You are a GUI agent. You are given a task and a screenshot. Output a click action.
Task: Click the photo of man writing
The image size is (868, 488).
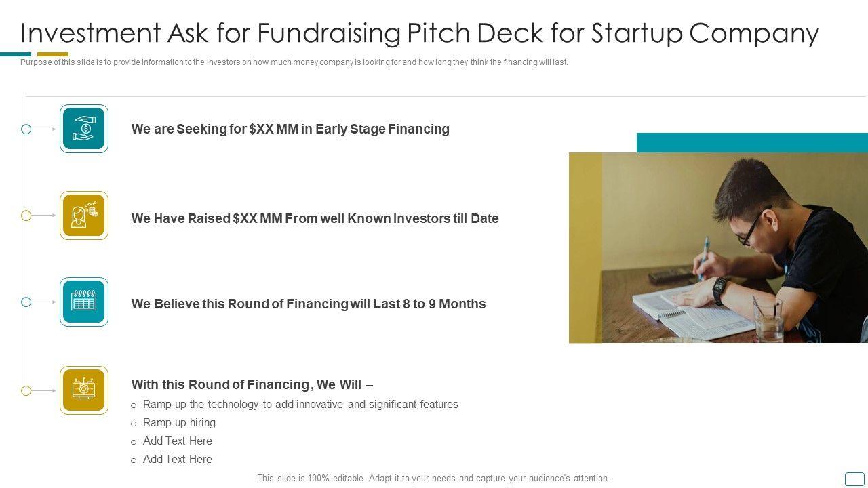pyautogui.click(x=718, y=247)
